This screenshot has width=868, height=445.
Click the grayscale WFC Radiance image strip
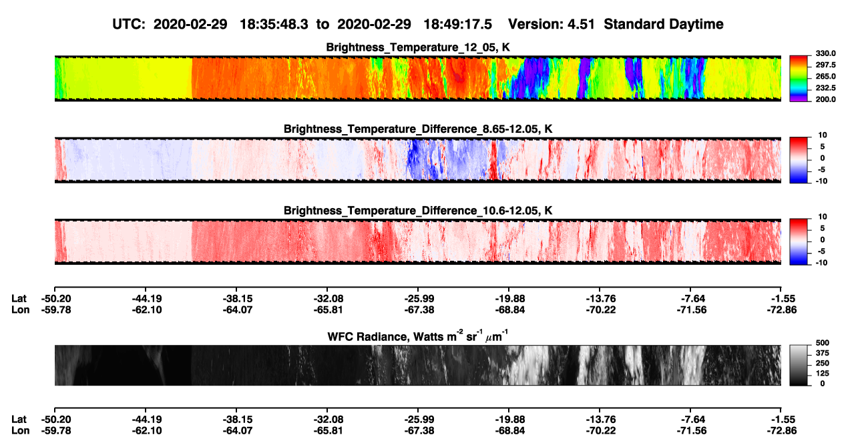[x=418, y=365]
